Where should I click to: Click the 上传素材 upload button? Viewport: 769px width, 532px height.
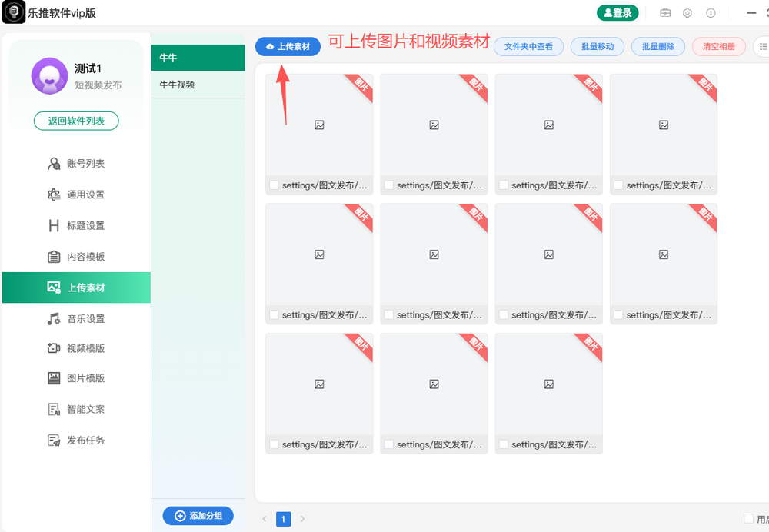click(288, 46)
